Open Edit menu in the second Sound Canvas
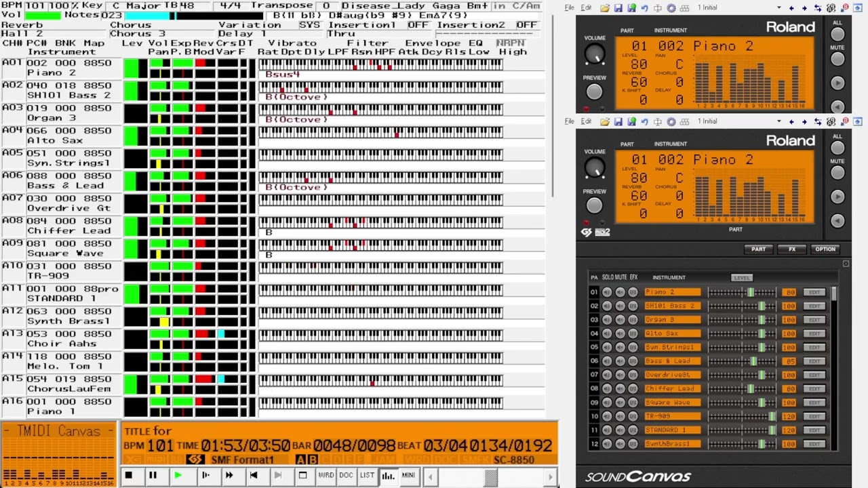This screenshot has width=868, height=488. tap(585, 121)
